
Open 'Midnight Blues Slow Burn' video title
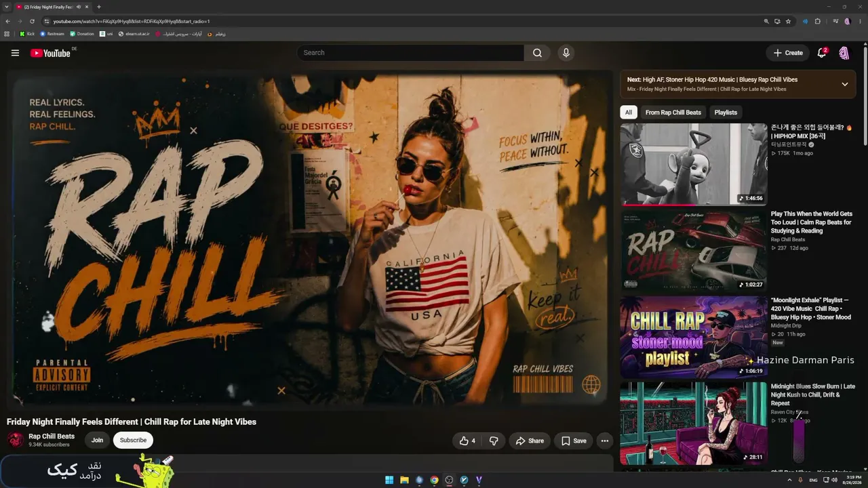[x=813, y=394]
